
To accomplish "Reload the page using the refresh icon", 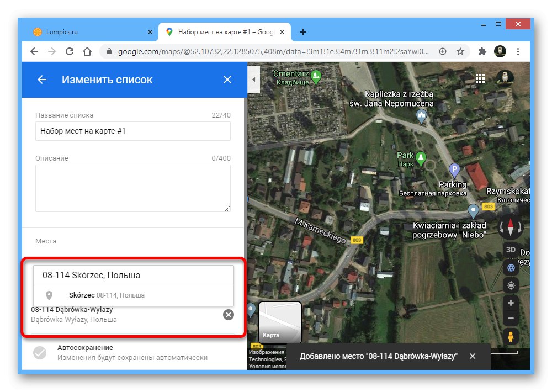I will [x=68, y=51].
